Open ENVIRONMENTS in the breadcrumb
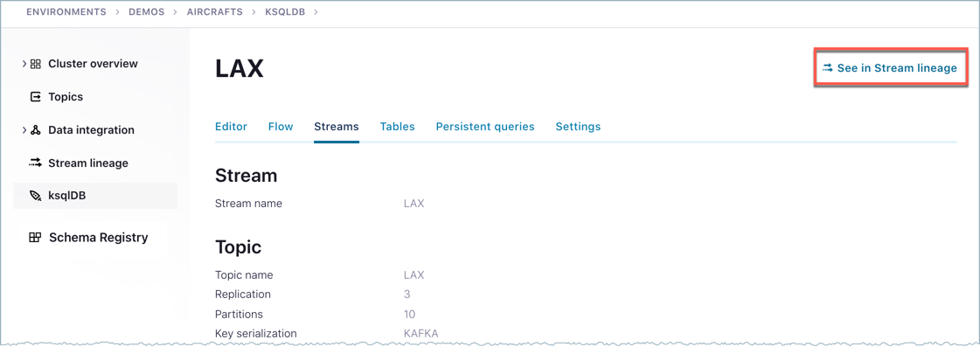The height and width of the screenshot is (347, 980). [x=66, y=12]
